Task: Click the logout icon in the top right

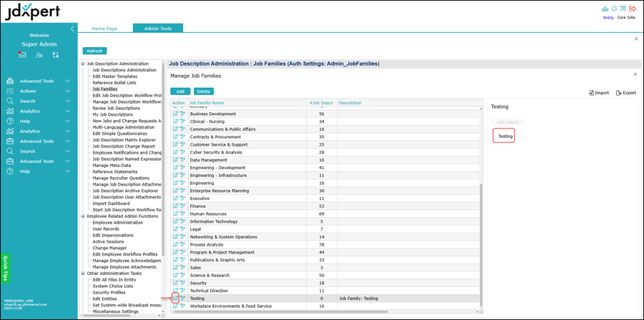Action: click(x=633, y=9)
